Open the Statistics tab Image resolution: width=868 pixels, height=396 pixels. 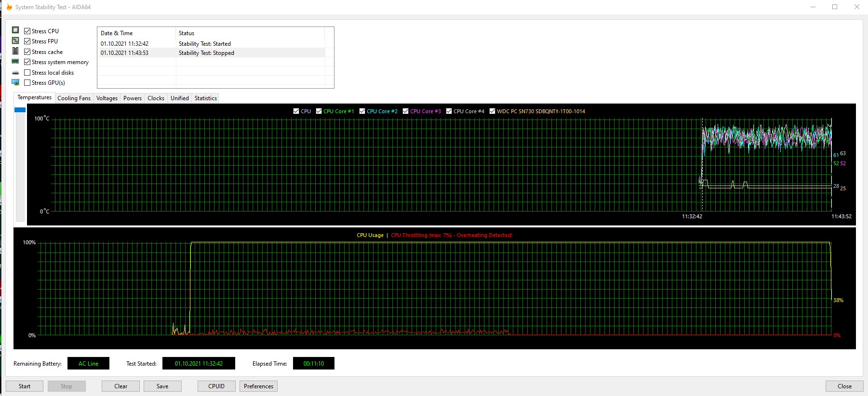[205, 98]
